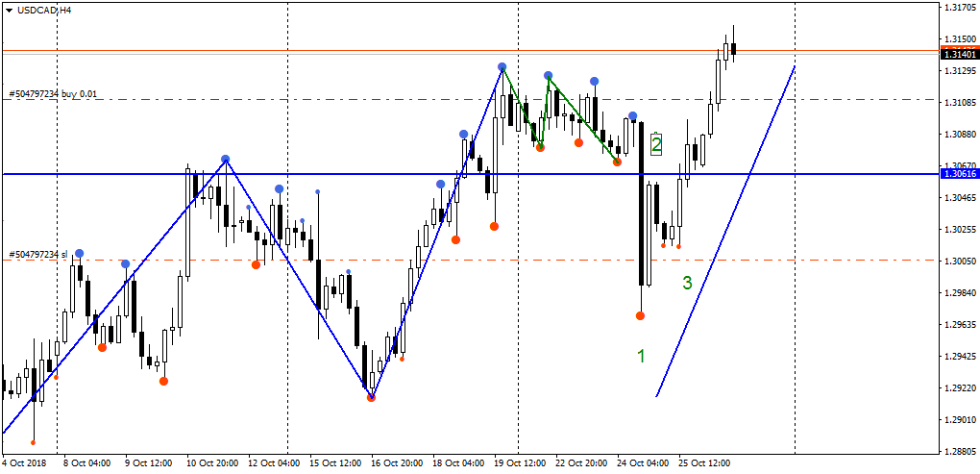Click the blue 1.30616 price tag
Image resolution: width=980 pixels, height=474 pixels.
(x=959, y=174)
